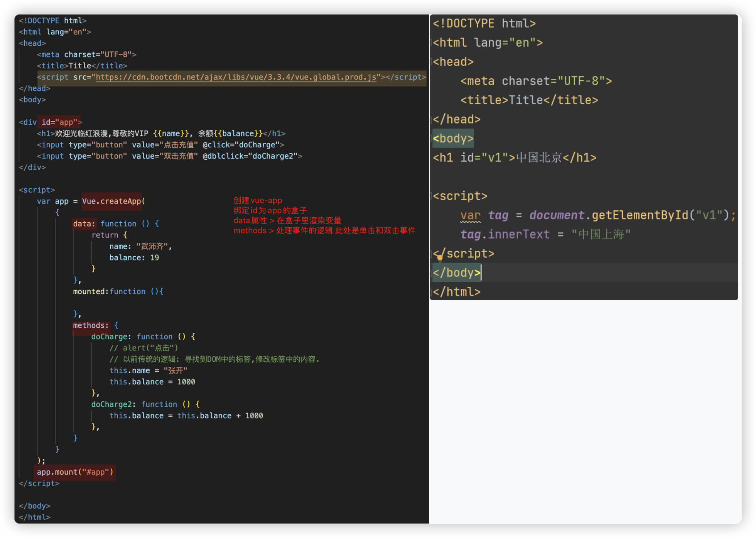Place cursor at highlighted closing body tag
This screenshot has width=756, height=538.
tap(457, 273)
